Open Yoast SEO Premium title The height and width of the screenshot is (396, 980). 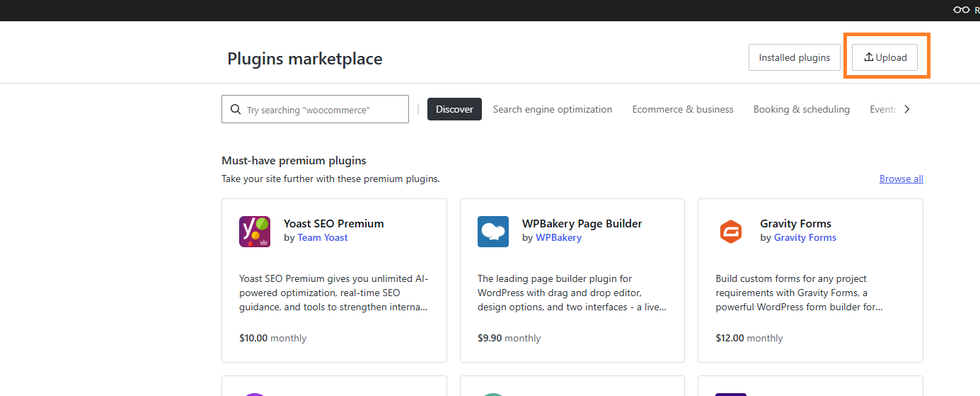coord(334,223)
